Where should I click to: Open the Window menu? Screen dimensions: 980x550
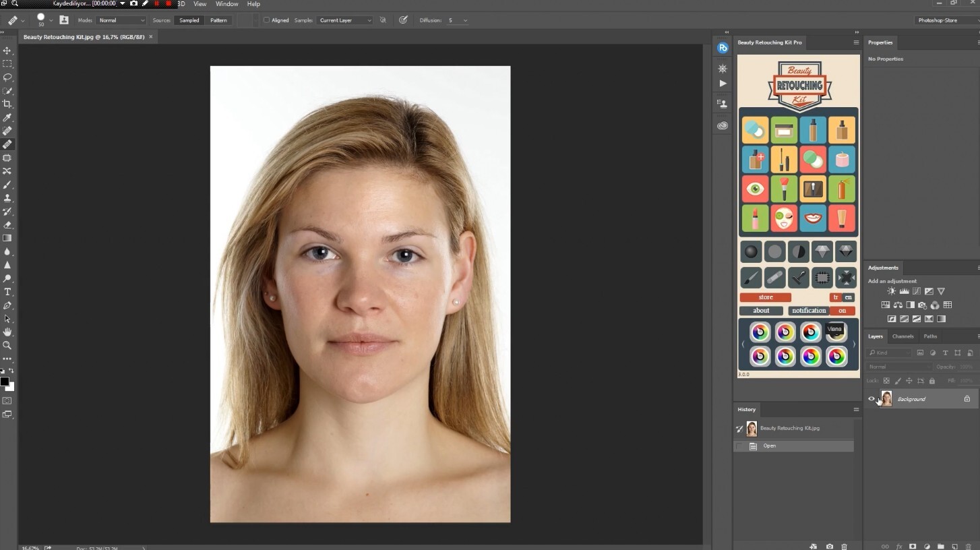pyautogui.click(x=226, y=4)
